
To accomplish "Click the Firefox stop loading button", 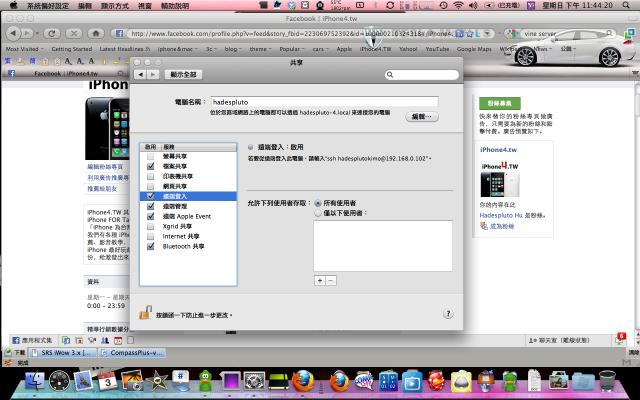I will click(73, 33).
